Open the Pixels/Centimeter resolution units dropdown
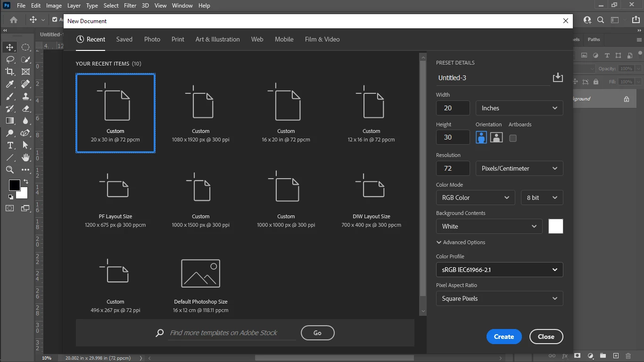Image resolution: width=644 pixels, height=362 pixels. (x=520, y=168)
